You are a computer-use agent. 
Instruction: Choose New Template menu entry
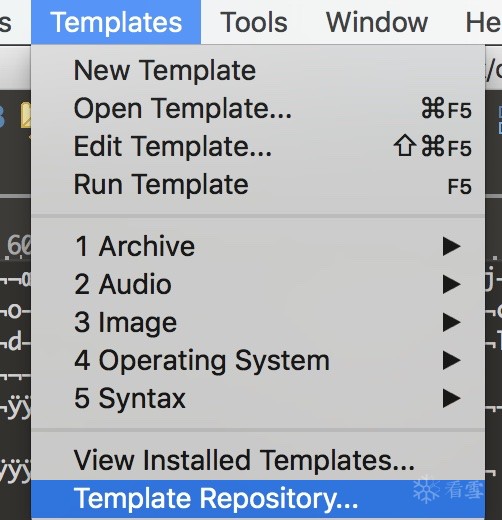(x=258, y=70)
